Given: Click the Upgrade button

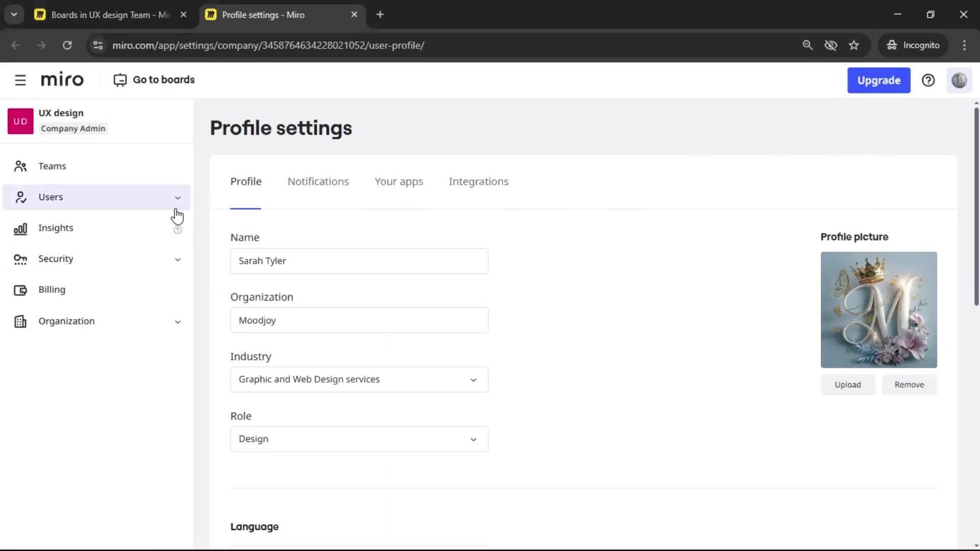Looking at the screenshot, I should 878,80.
